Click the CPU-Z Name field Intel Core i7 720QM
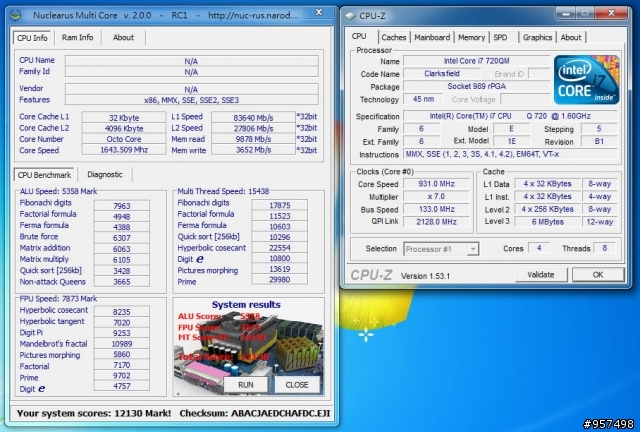The width and height of the screenshot is (640, 432). click(476, 61)
